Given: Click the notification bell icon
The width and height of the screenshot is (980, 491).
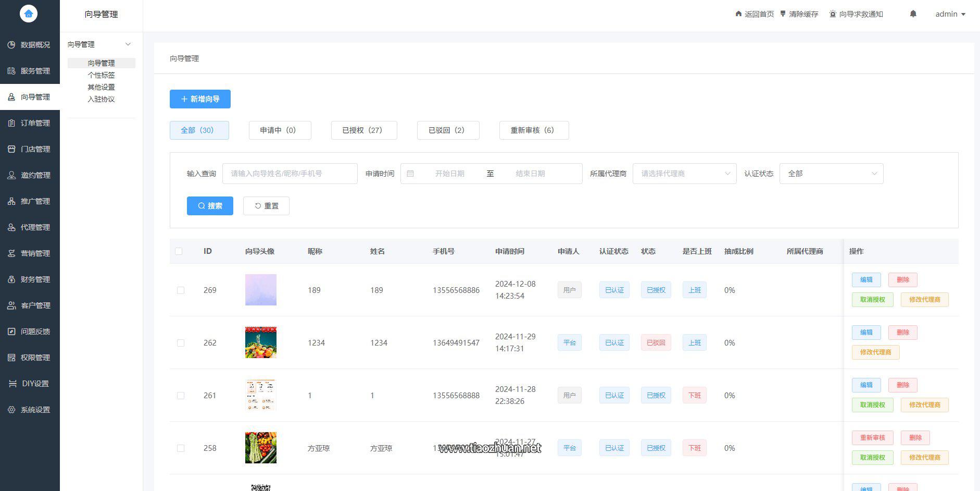Looking at the screenshot, I should 913,14.
